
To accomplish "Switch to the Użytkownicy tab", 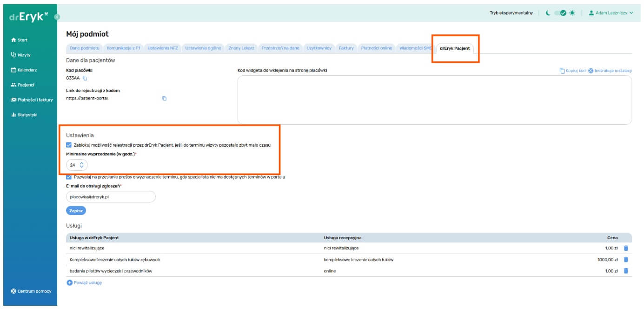I will 319,48.
